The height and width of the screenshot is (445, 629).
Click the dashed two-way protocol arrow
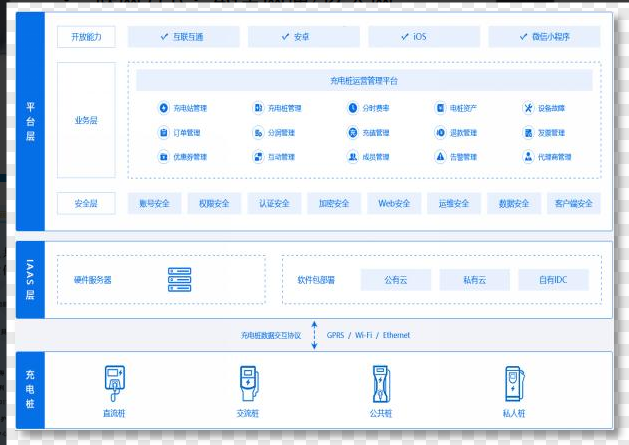tap(314, 335)
